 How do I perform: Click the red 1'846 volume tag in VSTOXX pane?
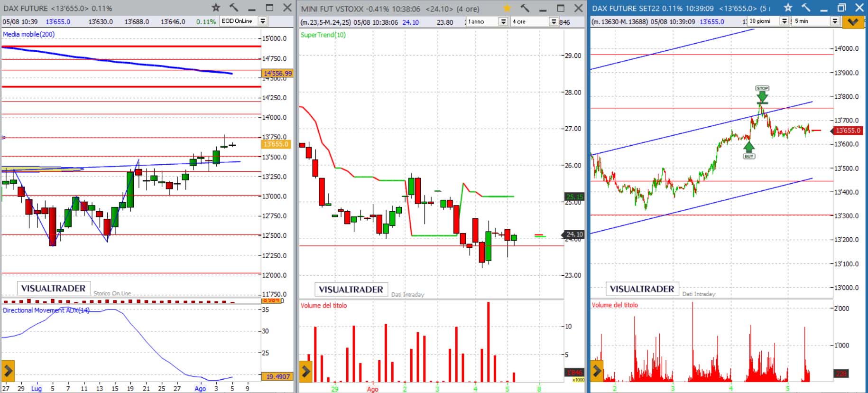point(574,372)
